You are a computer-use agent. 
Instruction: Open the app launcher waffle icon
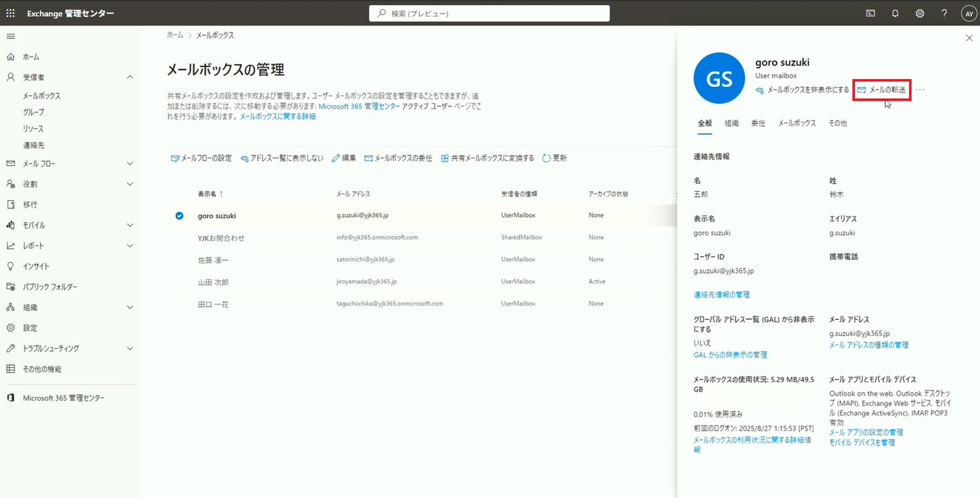point(10,13)
